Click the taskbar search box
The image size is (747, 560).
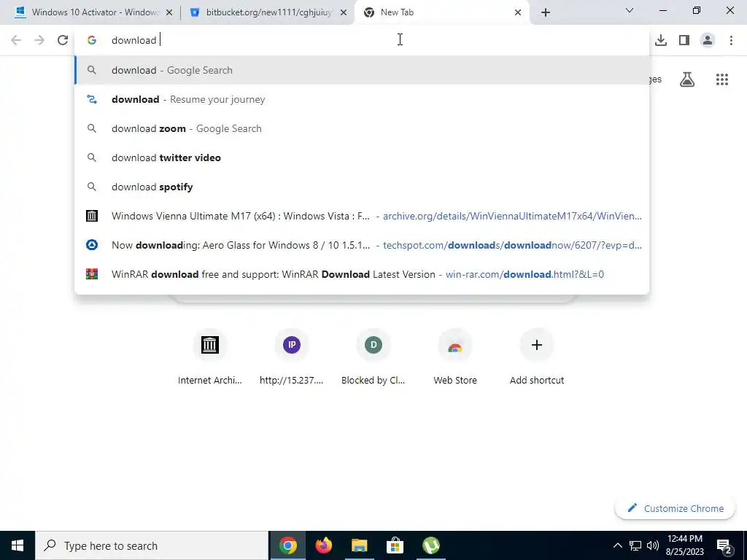click(152, 545)
